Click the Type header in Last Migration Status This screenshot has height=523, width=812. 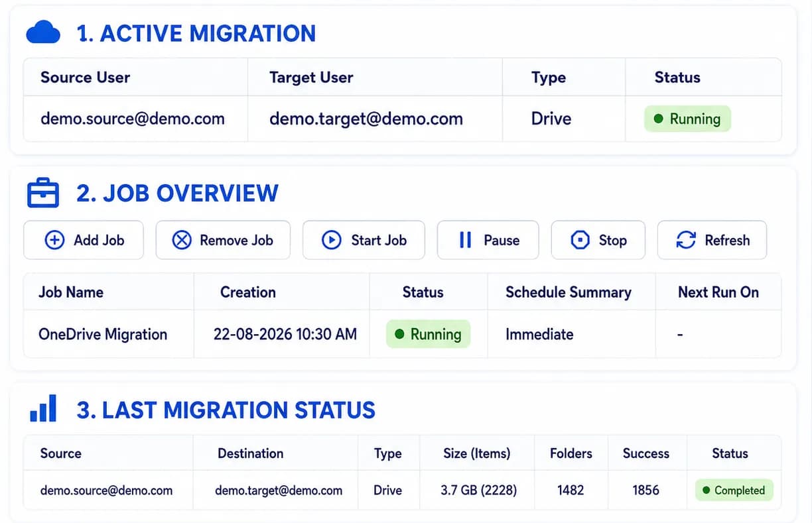click(388, 454)
